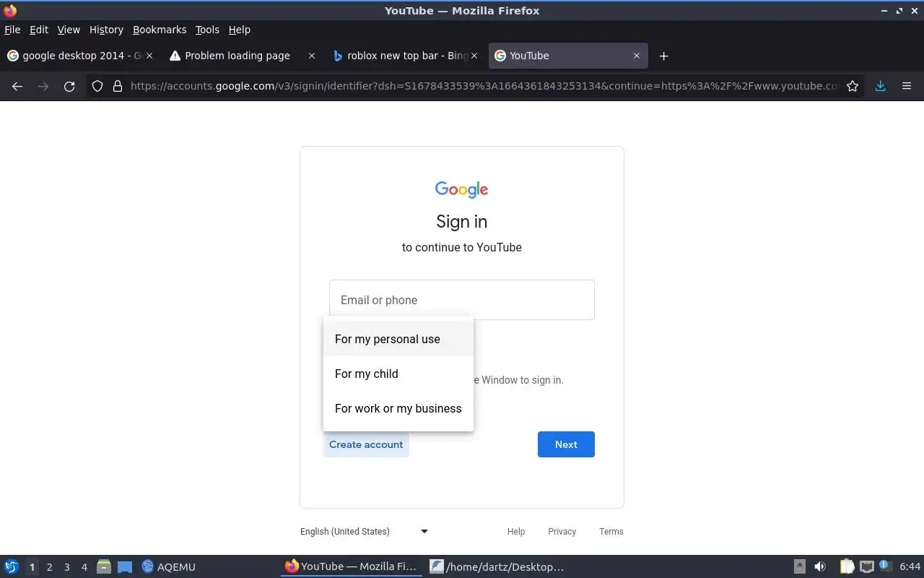
Task: Switch to workspace 2
Action: (x=49, y=567)
